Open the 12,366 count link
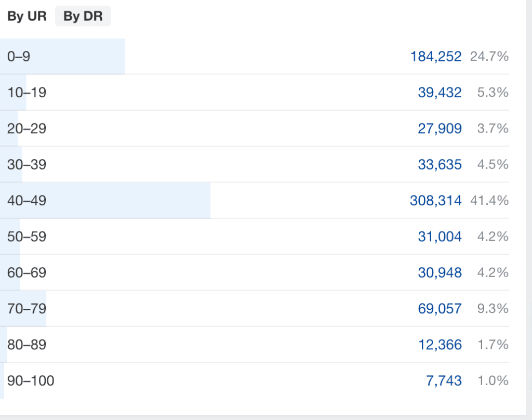 [440, 345]
